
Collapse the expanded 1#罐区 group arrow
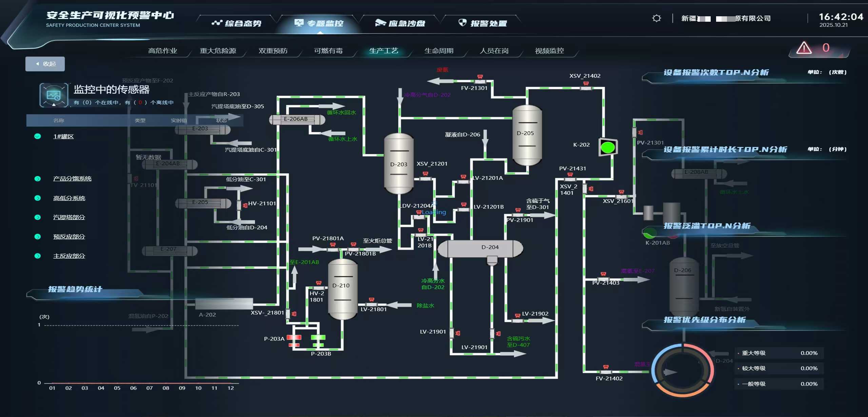38,136
